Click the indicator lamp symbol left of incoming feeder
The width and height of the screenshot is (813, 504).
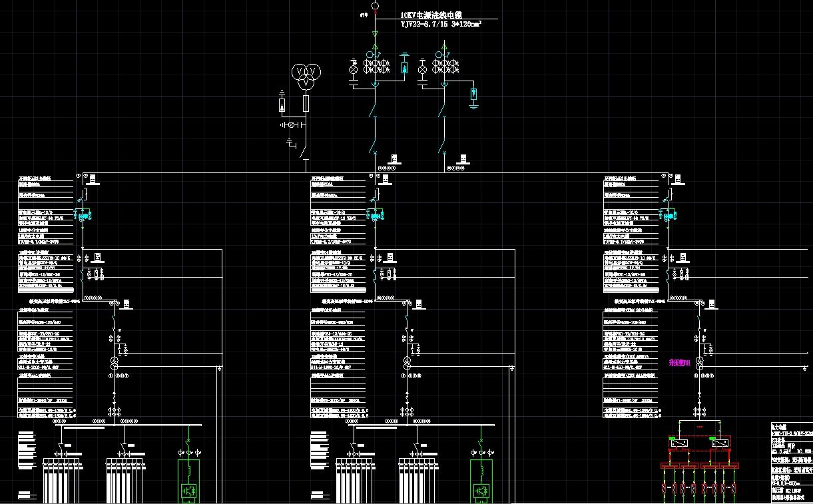(x=354, y=69)
